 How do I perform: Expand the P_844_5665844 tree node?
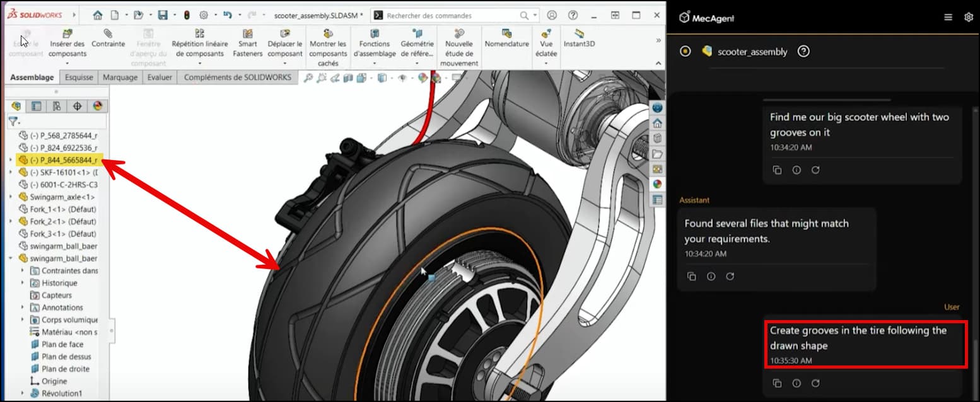[x=11, y=160]
